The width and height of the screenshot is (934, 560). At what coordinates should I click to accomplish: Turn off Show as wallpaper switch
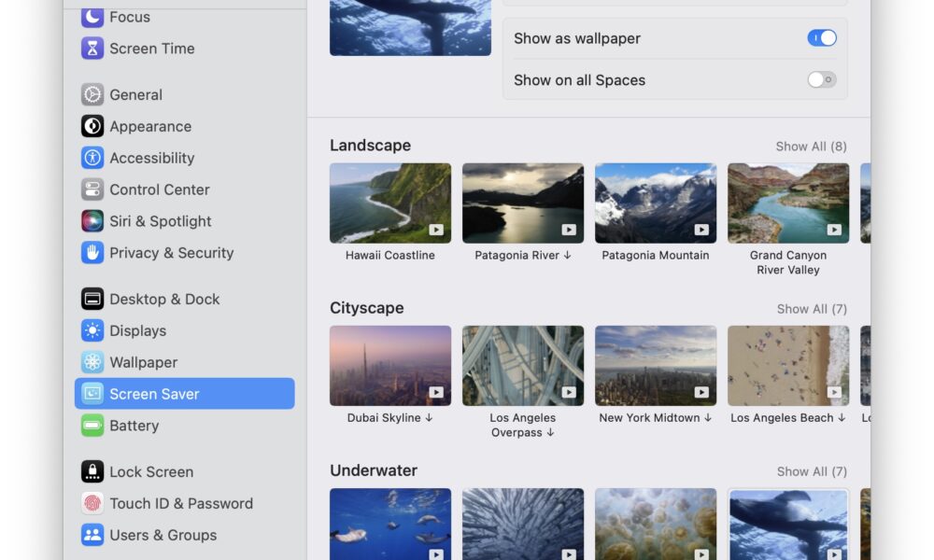tap(822, 38)
